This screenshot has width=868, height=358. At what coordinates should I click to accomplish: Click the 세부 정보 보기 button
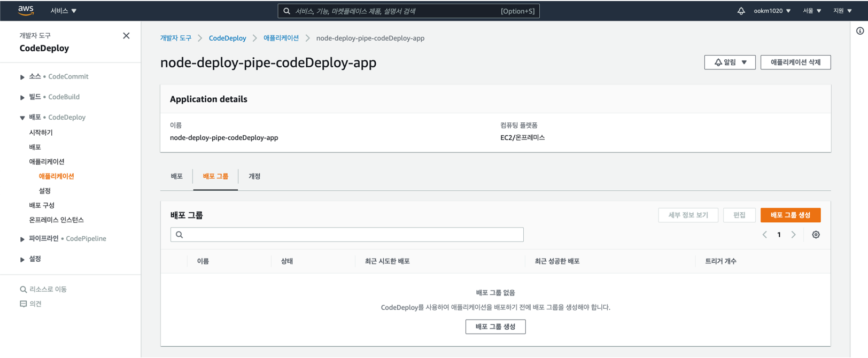pos(688,215)
